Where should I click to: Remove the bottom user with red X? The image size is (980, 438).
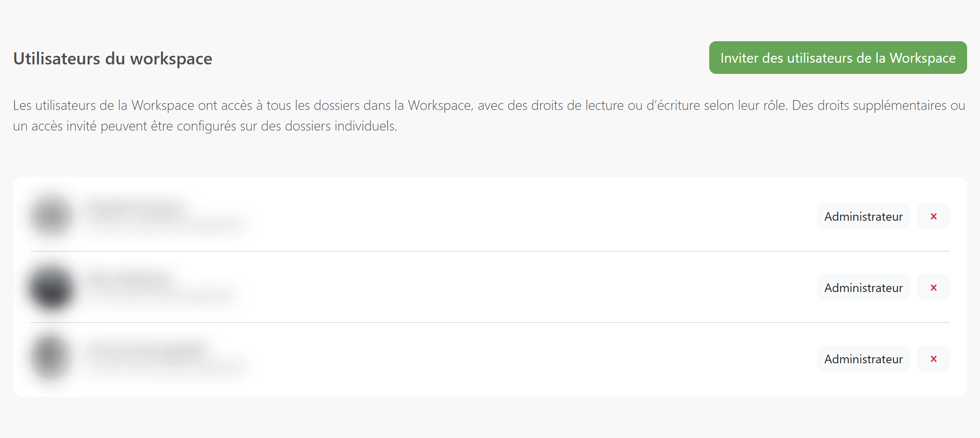coord(934,359)
